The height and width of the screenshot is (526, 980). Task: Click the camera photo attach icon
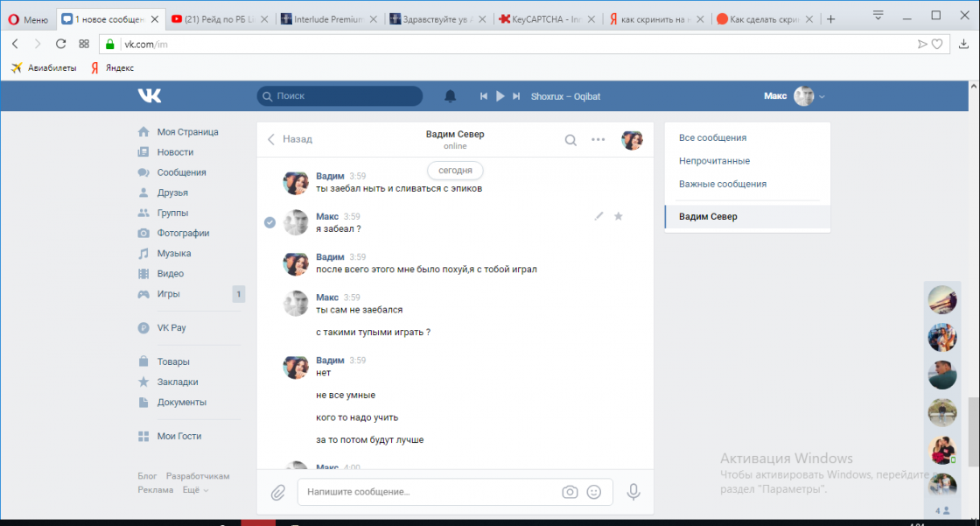pos(570,492)
